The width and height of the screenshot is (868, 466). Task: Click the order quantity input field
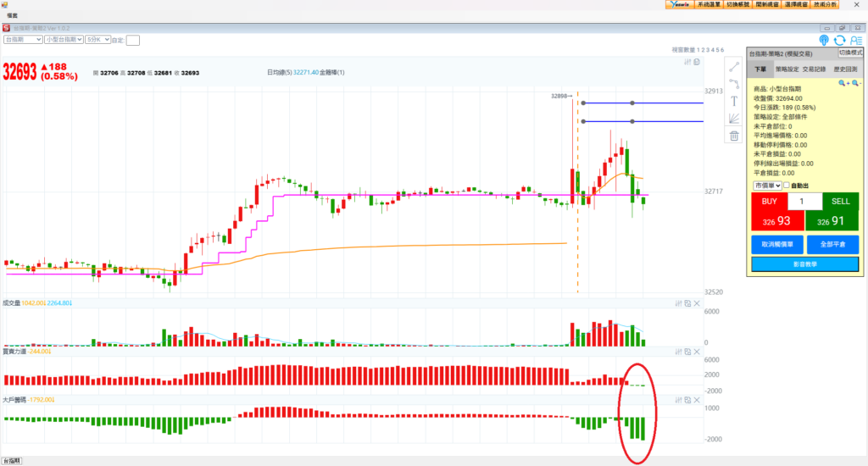click(x=804, y=202)
